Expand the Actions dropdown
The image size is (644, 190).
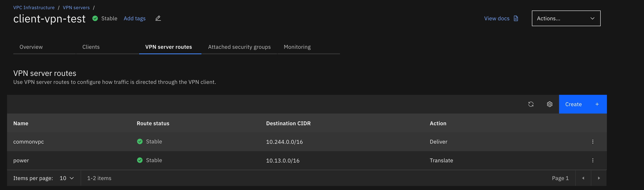pyautogui.click(x=566, y=18)
